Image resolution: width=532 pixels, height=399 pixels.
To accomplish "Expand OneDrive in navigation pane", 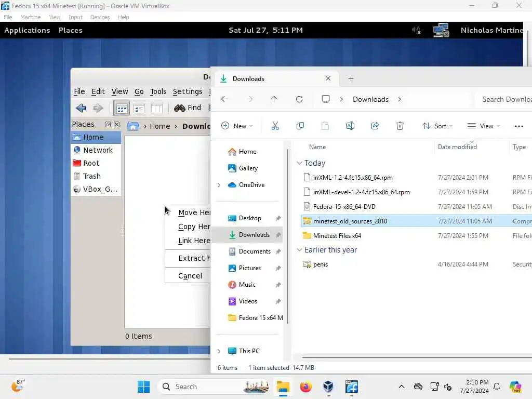I will click(219, 185).
